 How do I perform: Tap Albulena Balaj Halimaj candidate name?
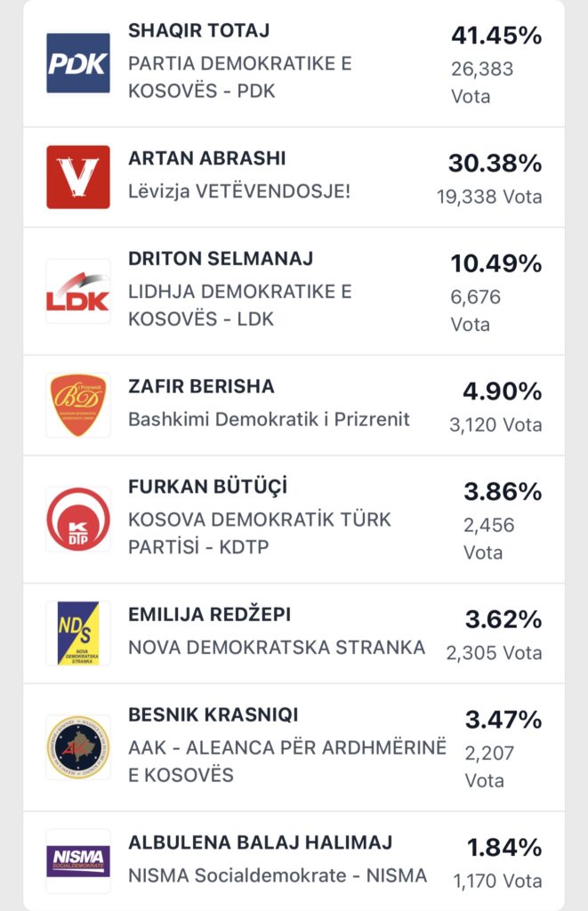[260, 842]
